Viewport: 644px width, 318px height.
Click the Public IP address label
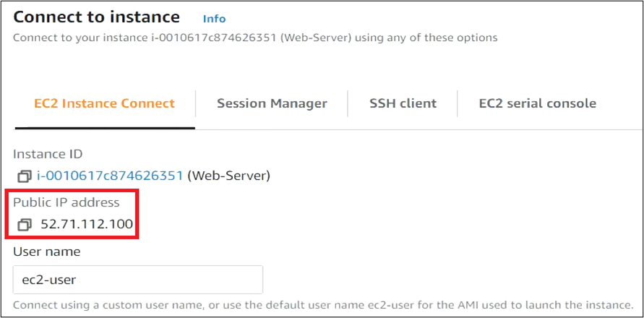tap(66, 202)
